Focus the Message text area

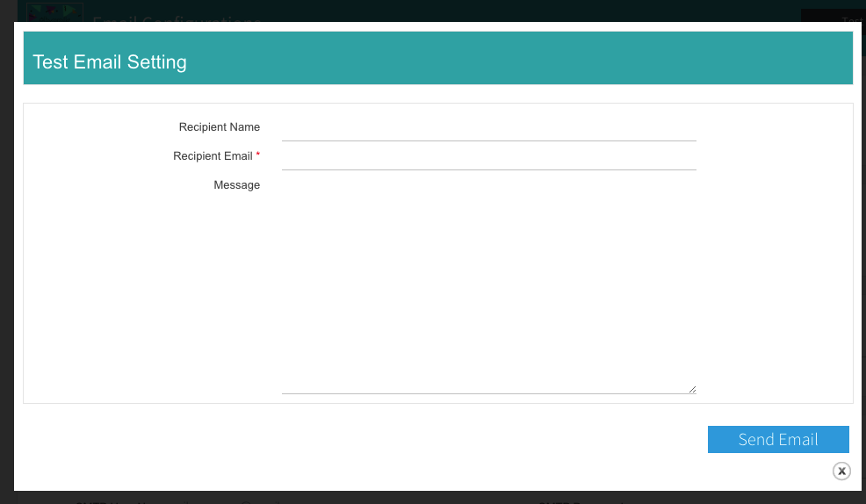point(489,284)
